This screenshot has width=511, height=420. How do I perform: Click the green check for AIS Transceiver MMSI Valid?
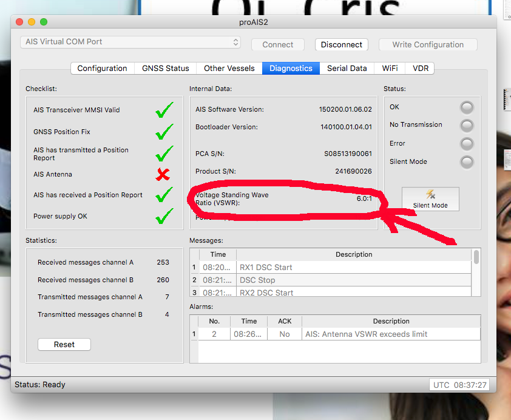pos(164,110)
